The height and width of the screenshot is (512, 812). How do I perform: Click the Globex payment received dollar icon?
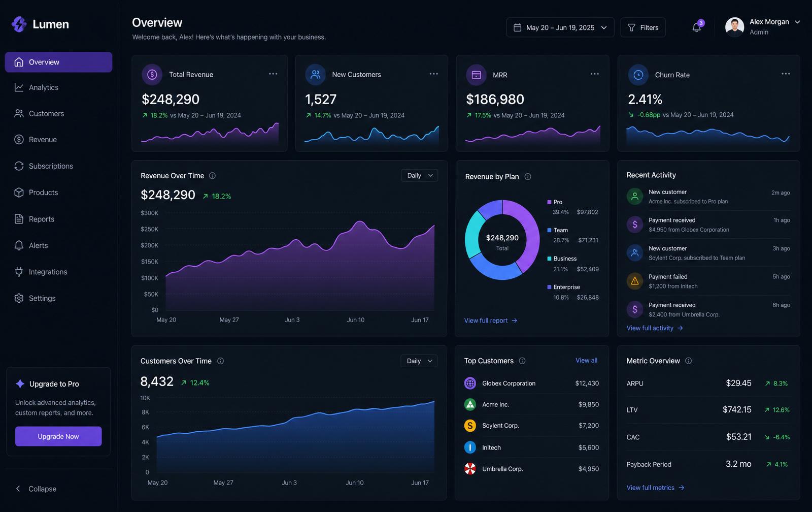[635, 225]
